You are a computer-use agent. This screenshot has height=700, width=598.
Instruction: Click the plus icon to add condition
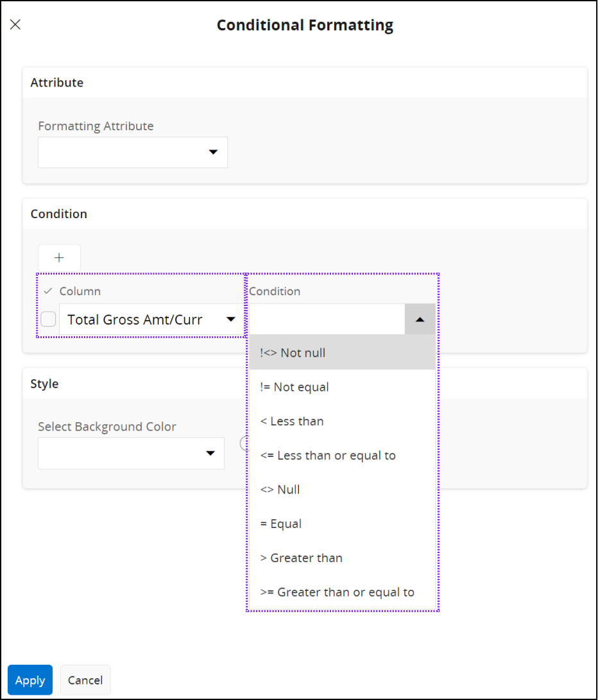(59, 258)
